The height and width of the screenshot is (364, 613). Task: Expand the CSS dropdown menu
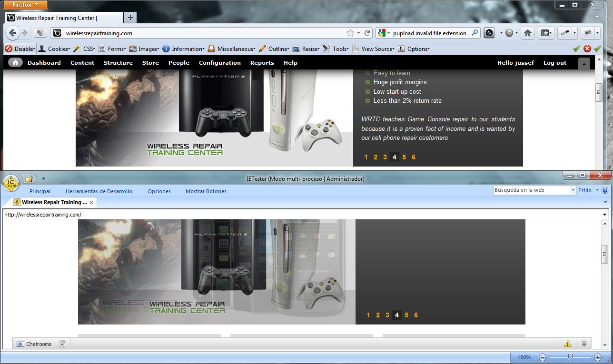coord(84,49)
